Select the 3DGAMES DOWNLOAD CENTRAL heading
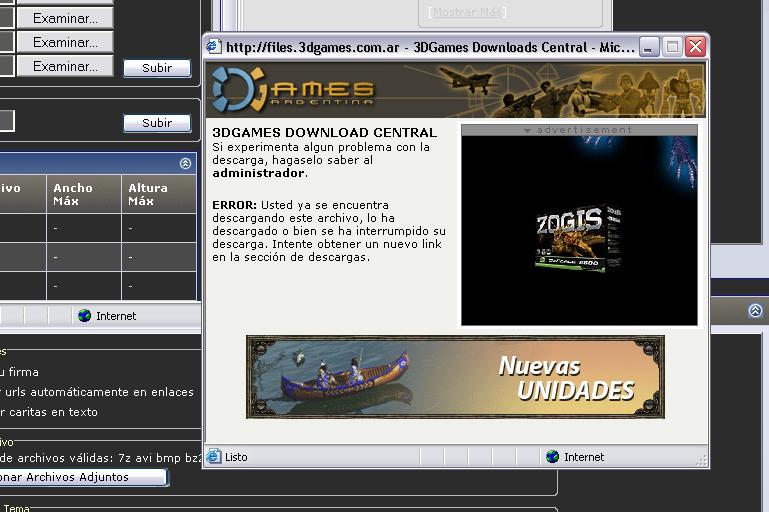This screenshot has height=512, width=769. [324, 133]
